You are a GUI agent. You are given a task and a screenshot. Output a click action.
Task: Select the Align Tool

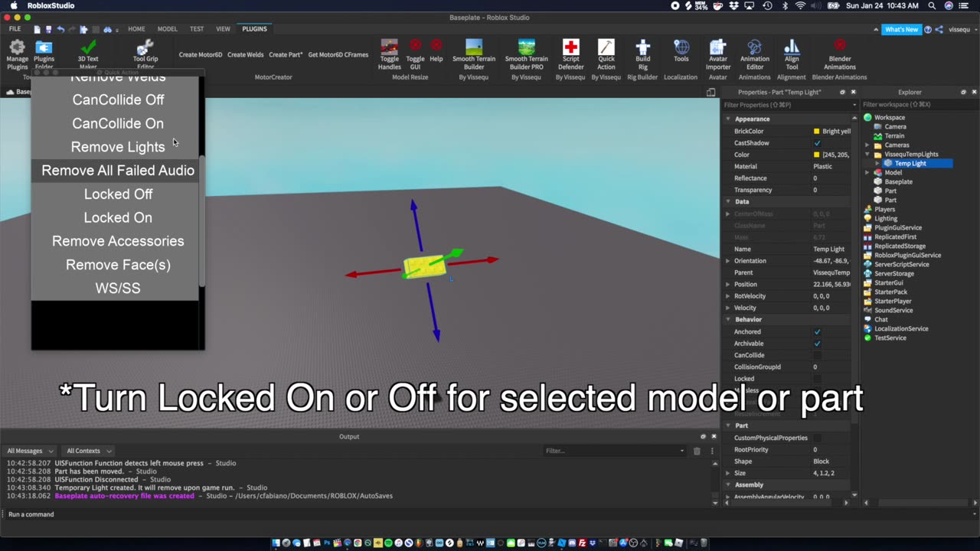792,54
